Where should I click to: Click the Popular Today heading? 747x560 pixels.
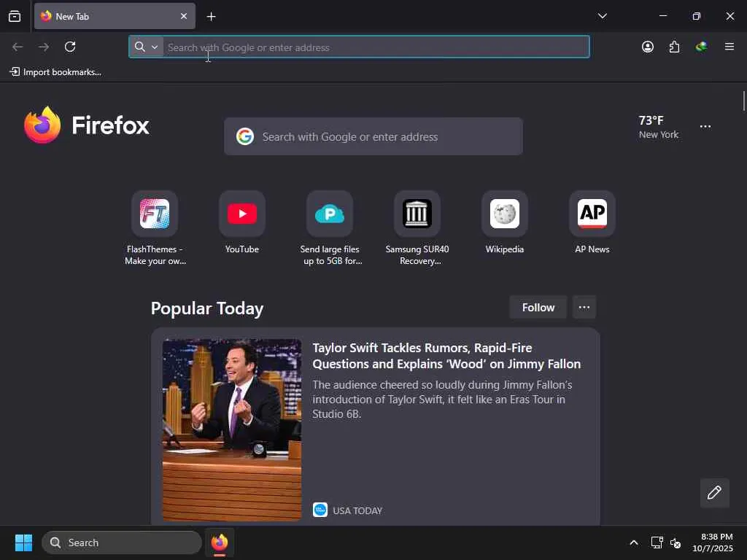pyautogui.click(x=207, y=308)
